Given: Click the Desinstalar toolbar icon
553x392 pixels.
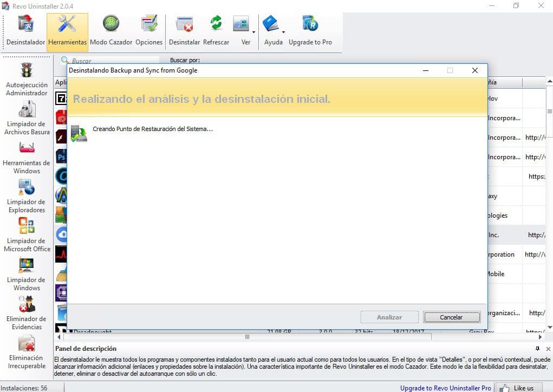Looking at the screenshot, I should tap(185, 31).
